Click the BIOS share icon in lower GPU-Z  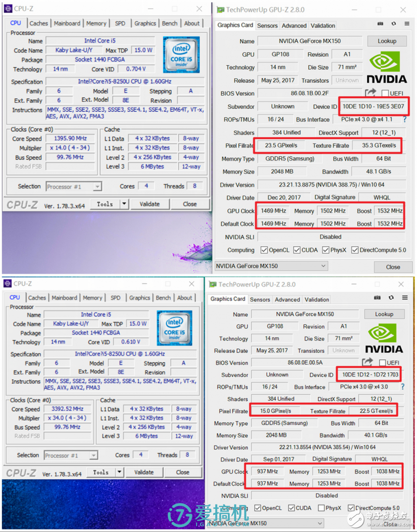367,362
